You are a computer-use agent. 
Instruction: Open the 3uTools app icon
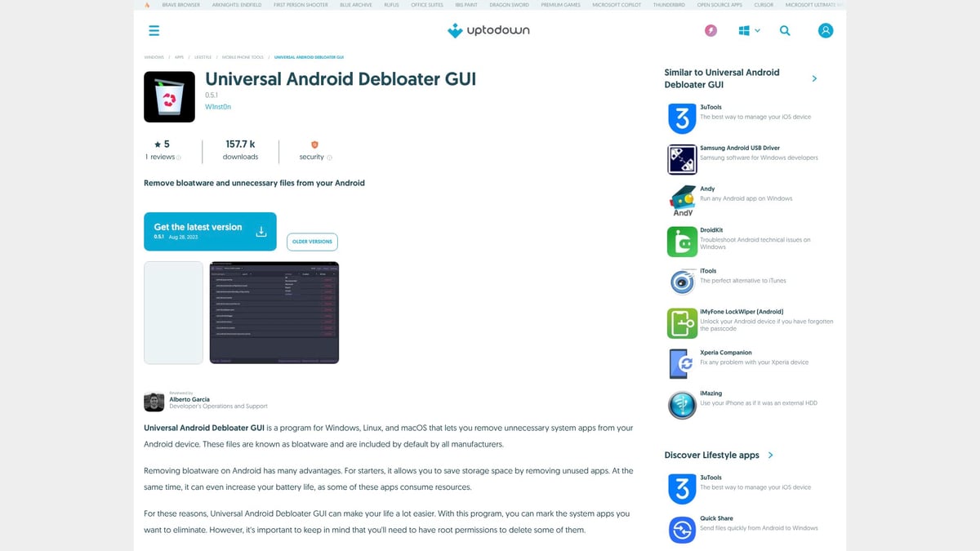point(681,118)
